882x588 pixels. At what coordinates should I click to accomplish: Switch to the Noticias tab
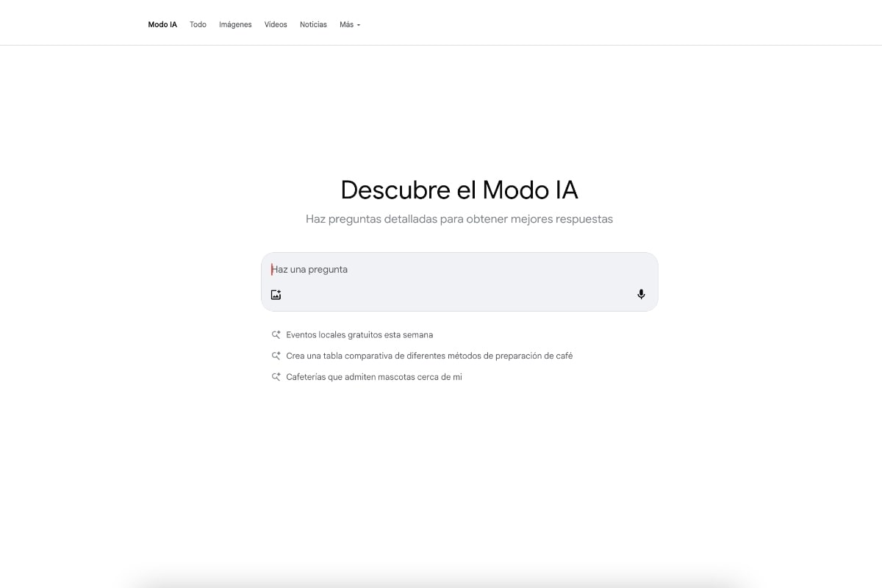point(313,24)
